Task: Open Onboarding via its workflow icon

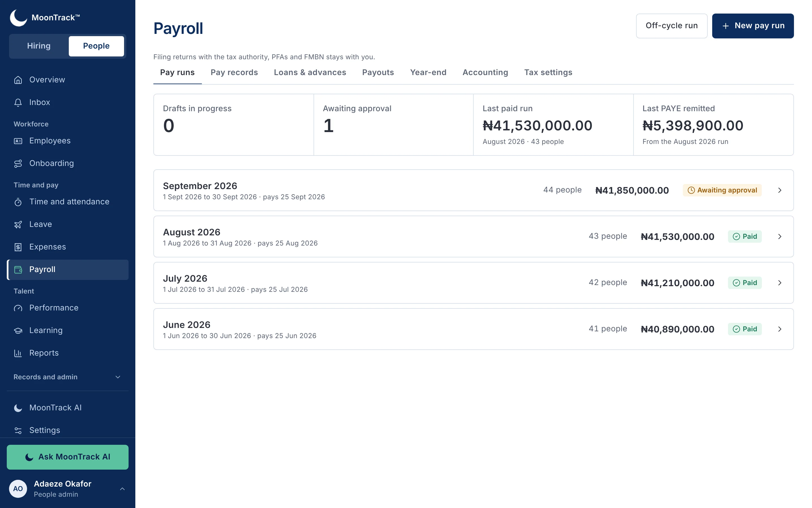Action: pyautogui.click(x=18, y=164)
